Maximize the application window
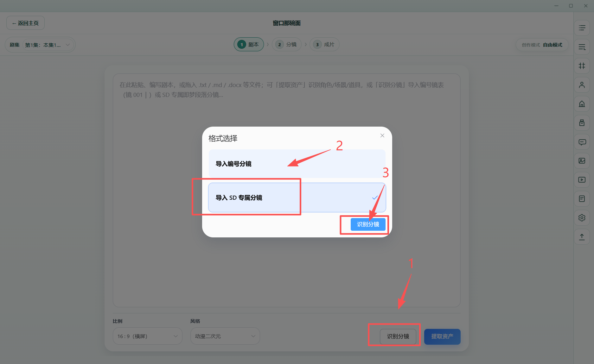This screenshot has width=594, height=364. pos(571,6)
